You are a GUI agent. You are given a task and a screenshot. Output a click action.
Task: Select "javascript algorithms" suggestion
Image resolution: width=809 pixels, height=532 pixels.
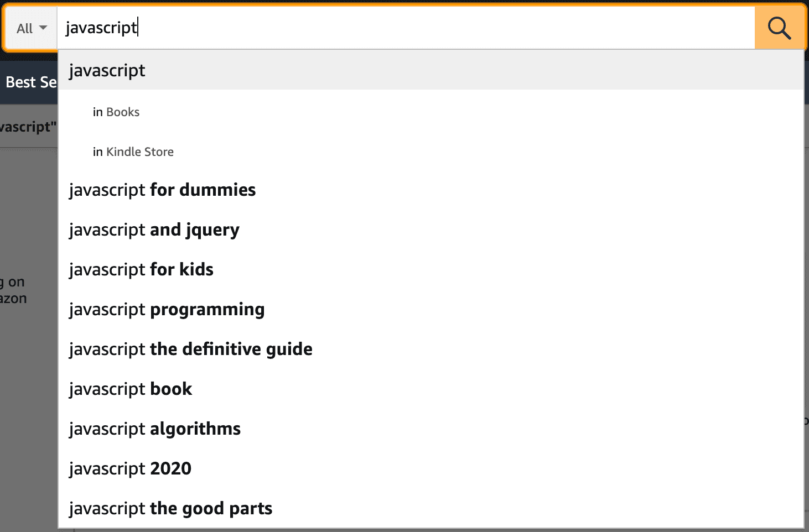431,429
